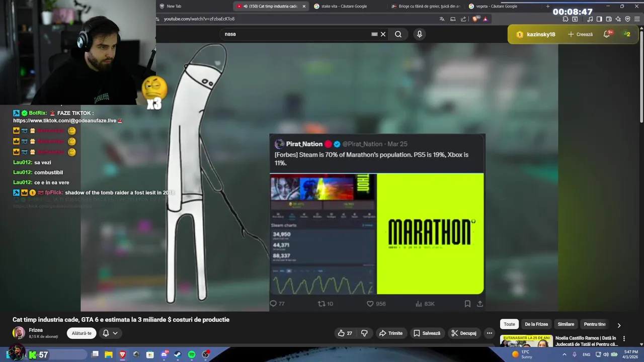The width and height of the screenshot is (644, 362).
Task: Show more filter chips with right chevron
Action: click(619, 325)
